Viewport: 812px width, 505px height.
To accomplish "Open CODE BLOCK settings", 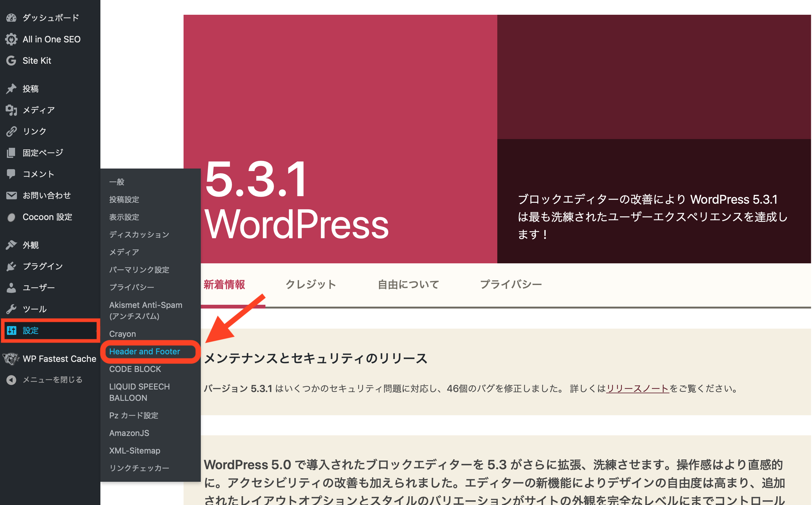I will [135, 369].
